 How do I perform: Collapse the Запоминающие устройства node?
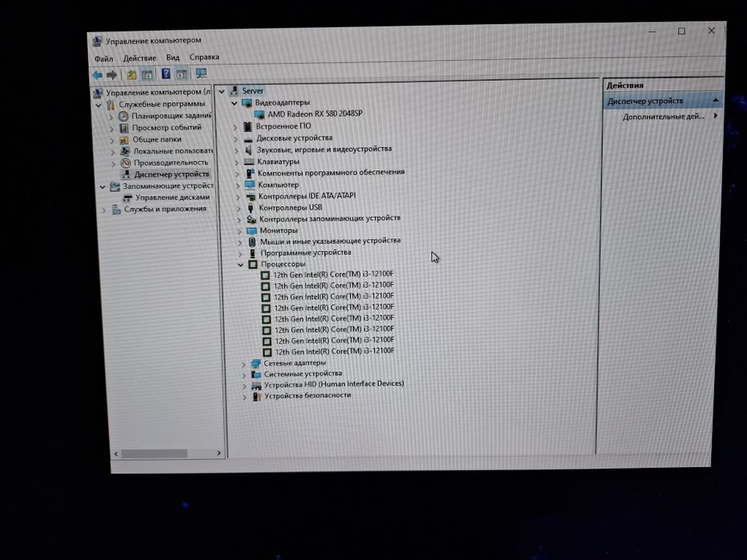click(102, 187)
